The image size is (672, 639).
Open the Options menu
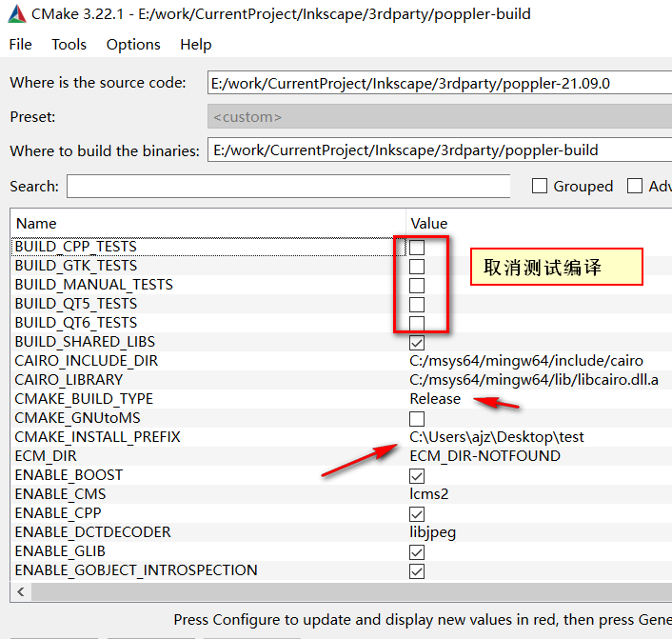coord(133,45)
